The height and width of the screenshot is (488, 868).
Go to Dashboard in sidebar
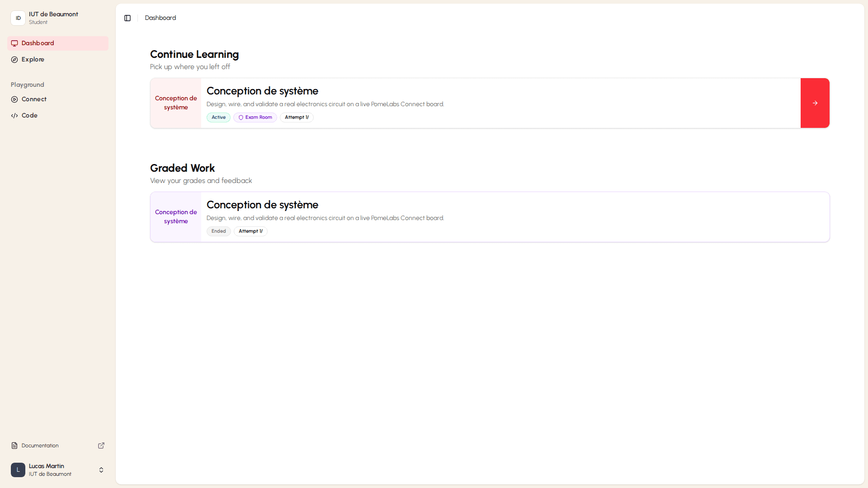pyautogui.click(x=58, y=43)
